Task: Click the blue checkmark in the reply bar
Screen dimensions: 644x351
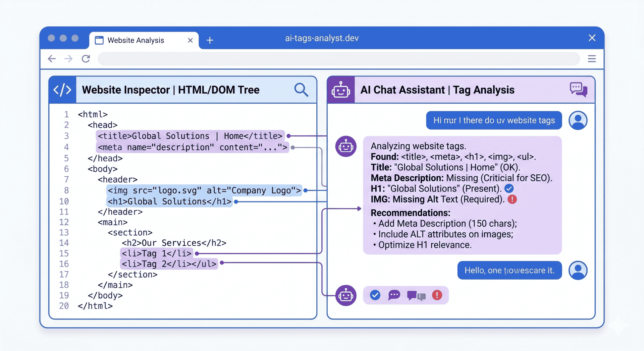Action: tap(375, 295)
